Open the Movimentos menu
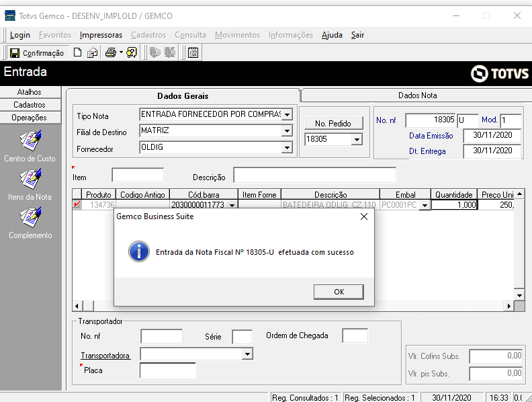This screenshot has height=402, width=532. click(237, 35)
